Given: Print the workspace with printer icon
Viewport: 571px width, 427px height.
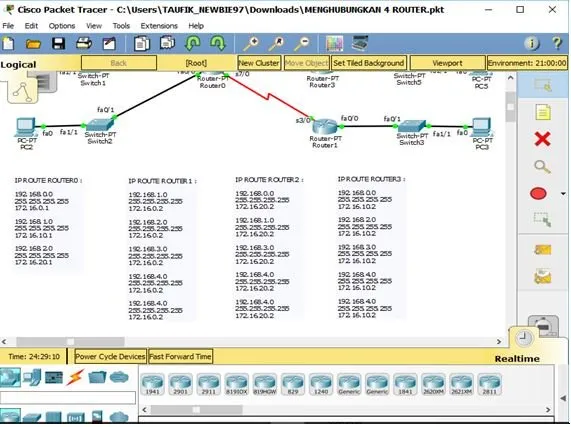Looking at the screenshot, I should click(x=84, y=44).
